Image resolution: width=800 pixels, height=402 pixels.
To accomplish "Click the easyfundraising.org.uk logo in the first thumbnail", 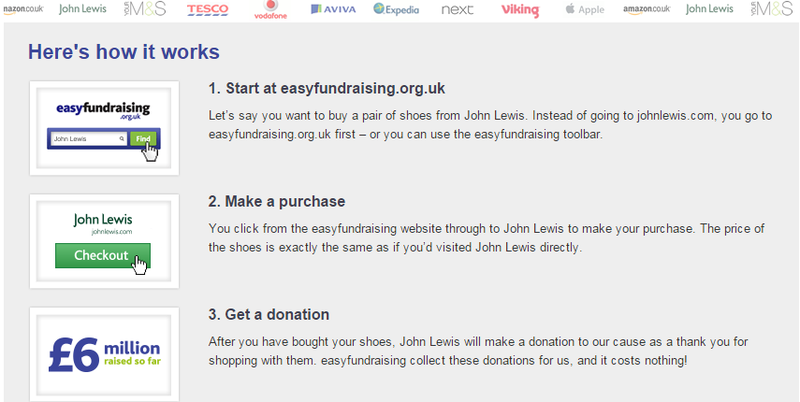I will (x=105, y=110).
